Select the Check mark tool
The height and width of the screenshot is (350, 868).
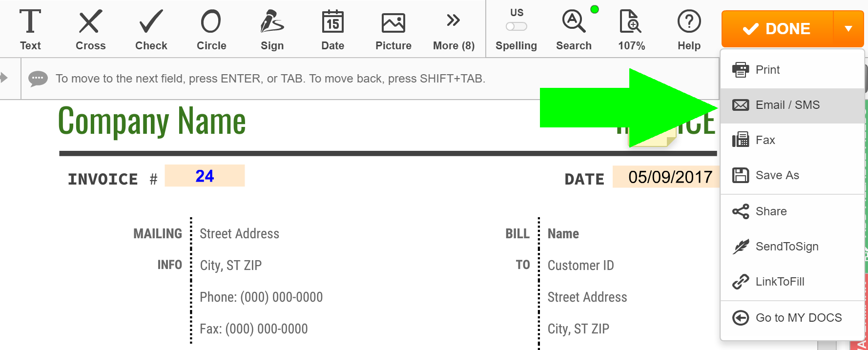[x=151, y=30]
